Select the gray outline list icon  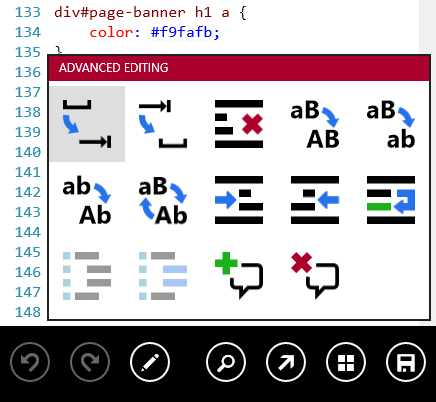click(87, 276)
